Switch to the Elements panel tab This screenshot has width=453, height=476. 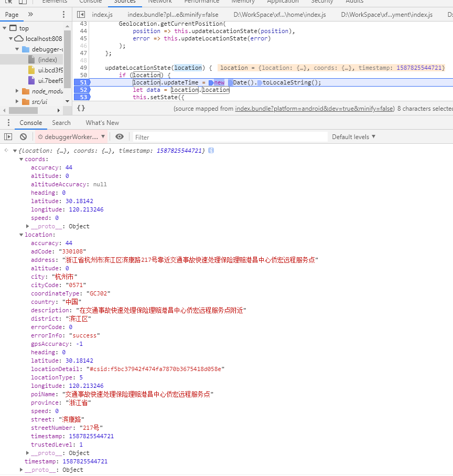tap(55, 2)
